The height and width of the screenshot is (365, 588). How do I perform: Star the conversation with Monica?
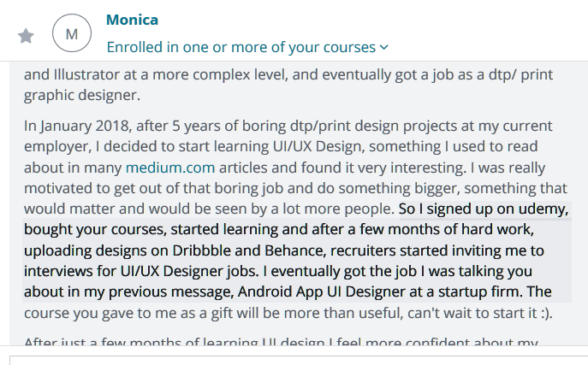click(26, 36)
